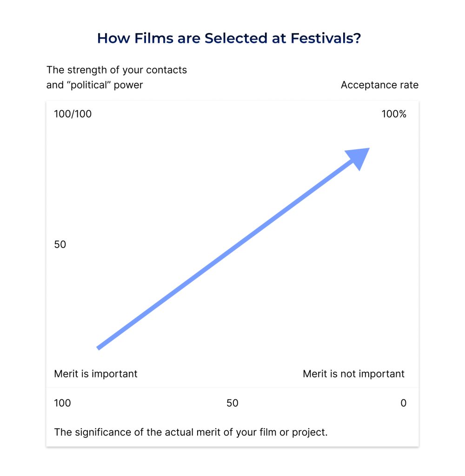Viewport: 465px width, 476px height.
Task: Click the "50" on the horizontal axis
Action: coord(232,403)
